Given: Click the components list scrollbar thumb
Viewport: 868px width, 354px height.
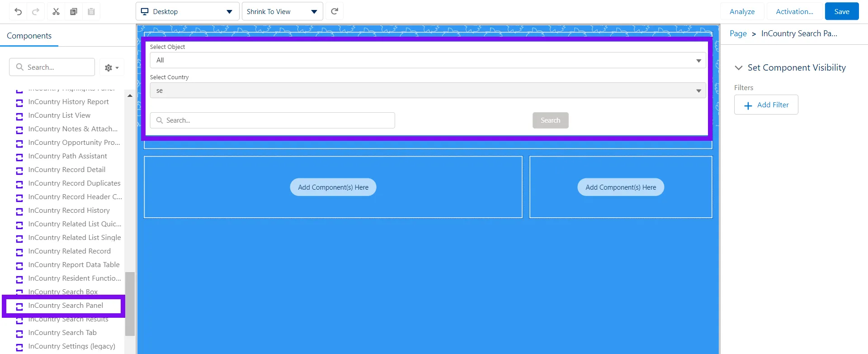Looking at the screenshot, I should pyautogui.click(x=130, y=303).
